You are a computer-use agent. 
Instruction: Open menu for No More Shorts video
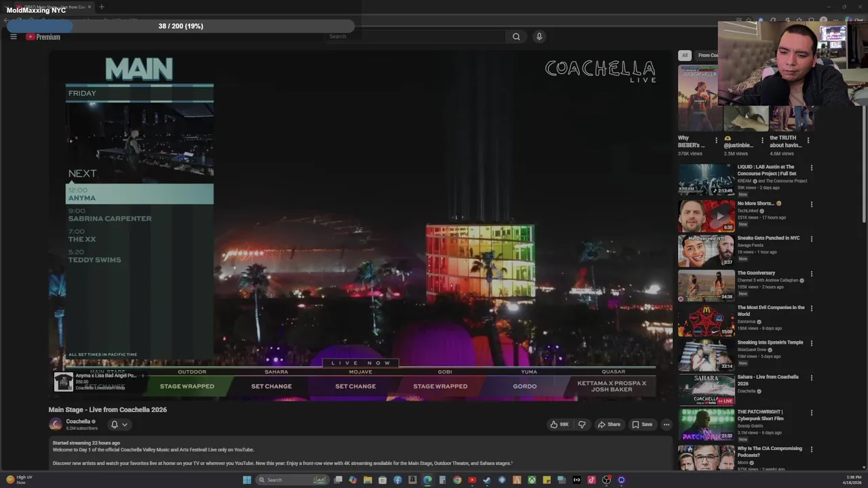[811, 204]
